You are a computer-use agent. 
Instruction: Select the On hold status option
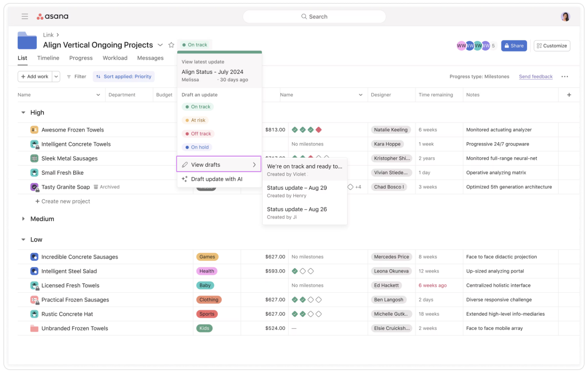click(197, 147)
